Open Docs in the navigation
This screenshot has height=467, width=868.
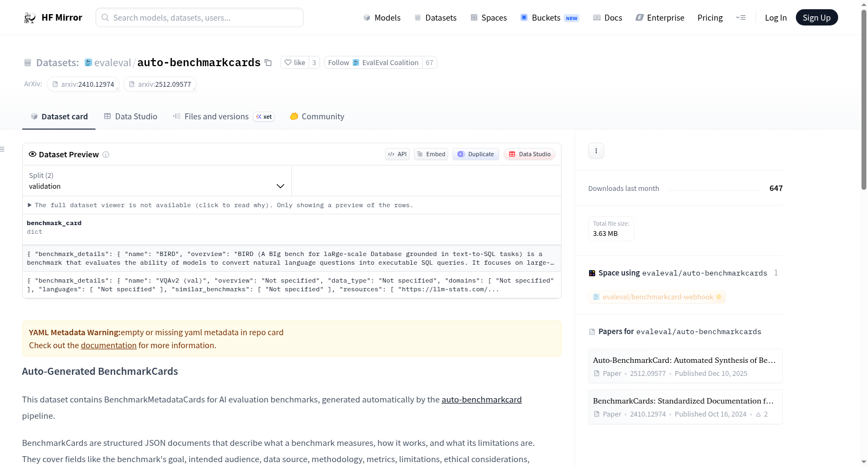(608, 18)
